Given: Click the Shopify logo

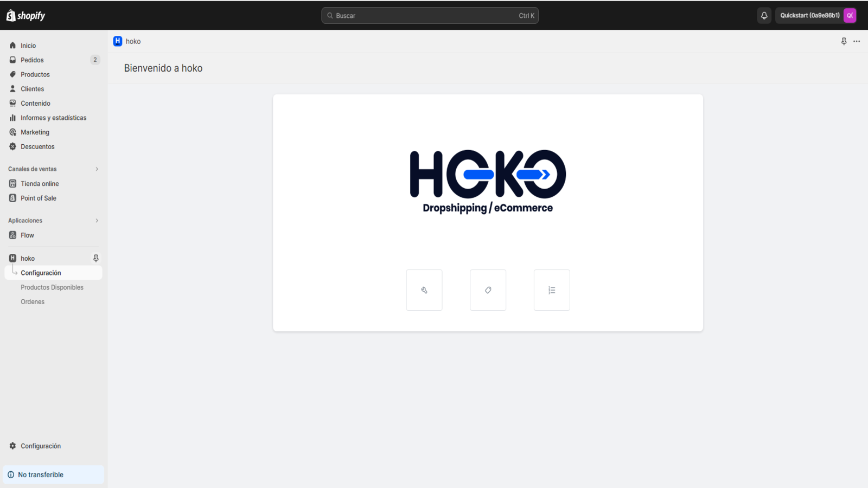Looking at the screenshot, I should click(26, 16).
